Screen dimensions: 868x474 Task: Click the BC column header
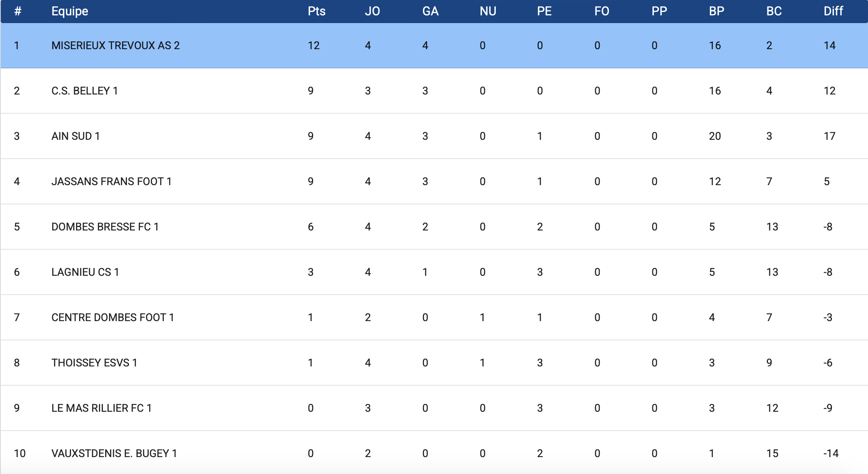(x=774, y=11)
